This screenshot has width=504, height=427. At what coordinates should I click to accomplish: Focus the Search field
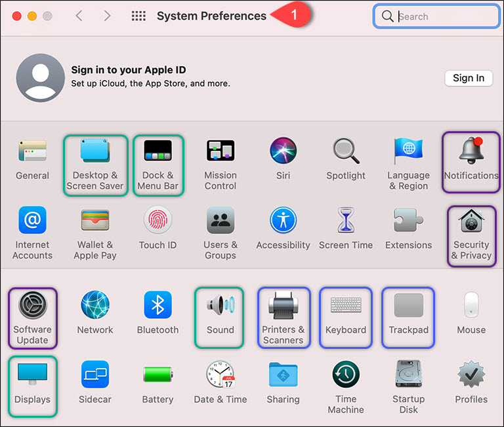pos(436,16)
